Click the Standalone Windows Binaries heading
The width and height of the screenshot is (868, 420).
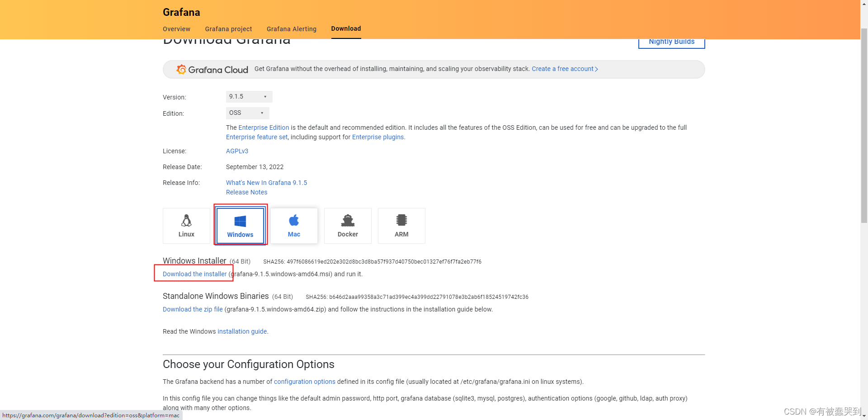[x=216, y=296]
